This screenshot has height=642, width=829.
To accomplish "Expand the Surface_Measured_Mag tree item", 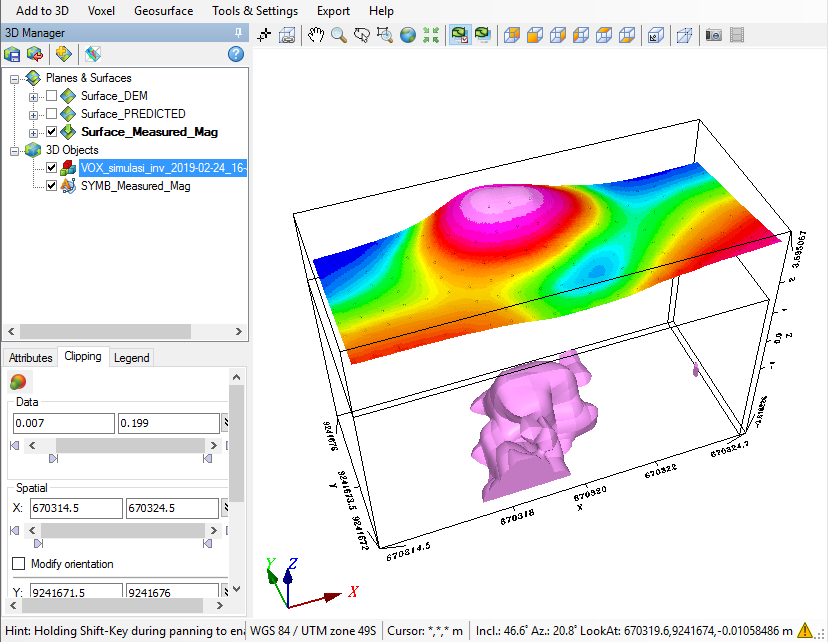I will tap(34, 132).
